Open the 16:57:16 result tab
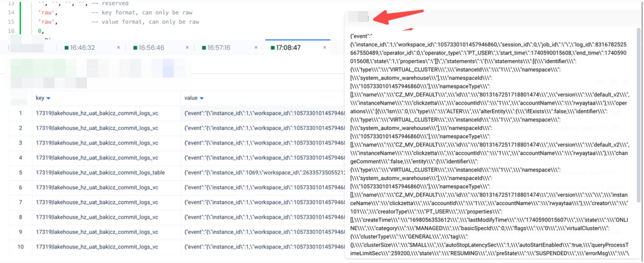This screenshot has width=644, height=263. pyautogui.click(x=219, y=48)
